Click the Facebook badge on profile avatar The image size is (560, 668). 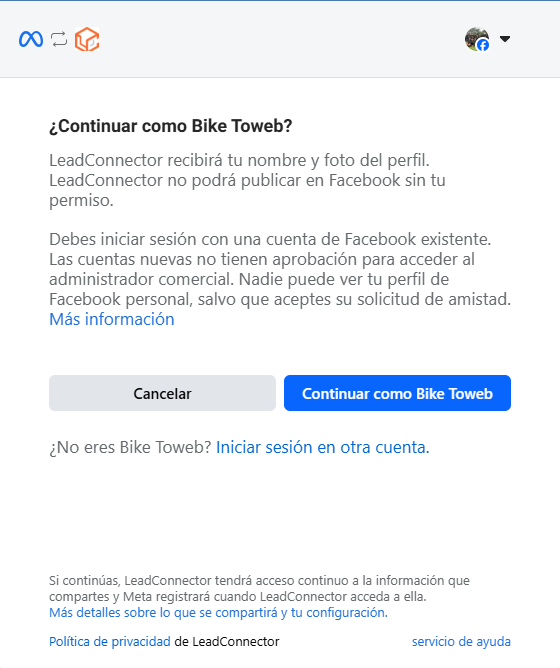coord(483,45)
